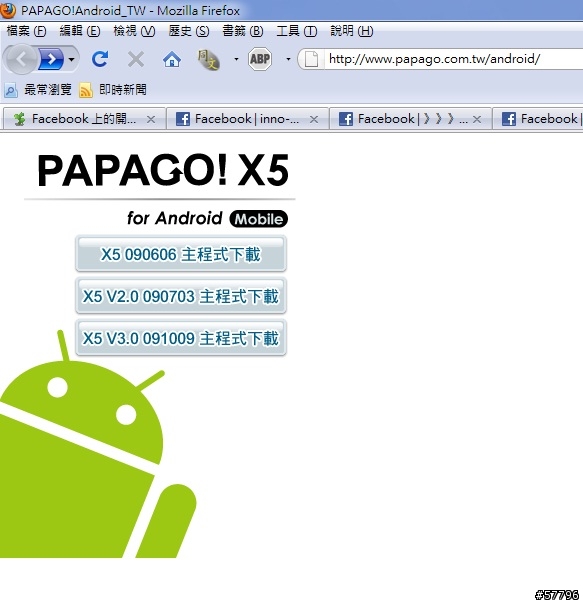Download X5 V2.0 090703 主程式下載
The height and width of the screenshot is (603, 583).
pyautogui.click(x=181, y=296)
